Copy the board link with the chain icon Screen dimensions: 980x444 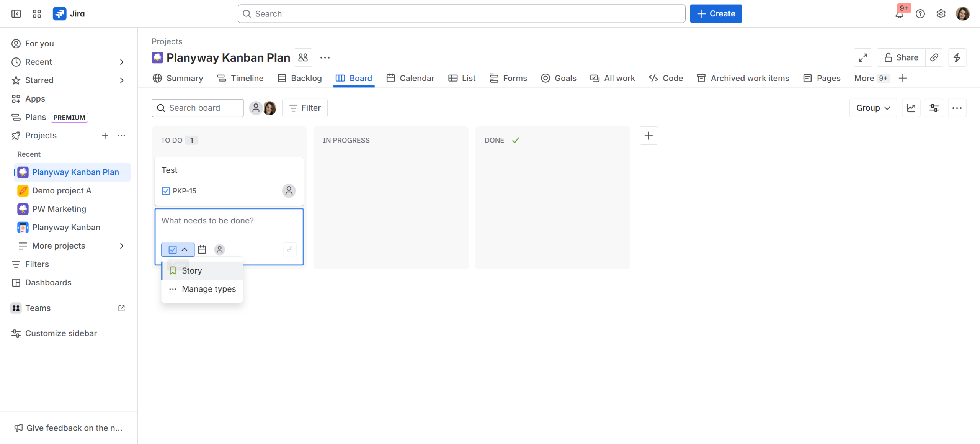click(934, 57)
